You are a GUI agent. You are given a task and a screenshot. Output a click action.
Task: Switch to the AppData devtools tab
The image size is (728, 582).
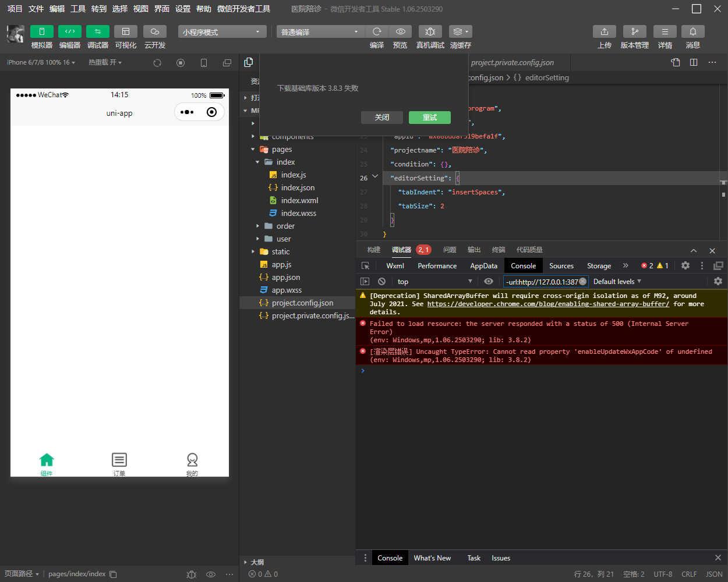[484, 266]
